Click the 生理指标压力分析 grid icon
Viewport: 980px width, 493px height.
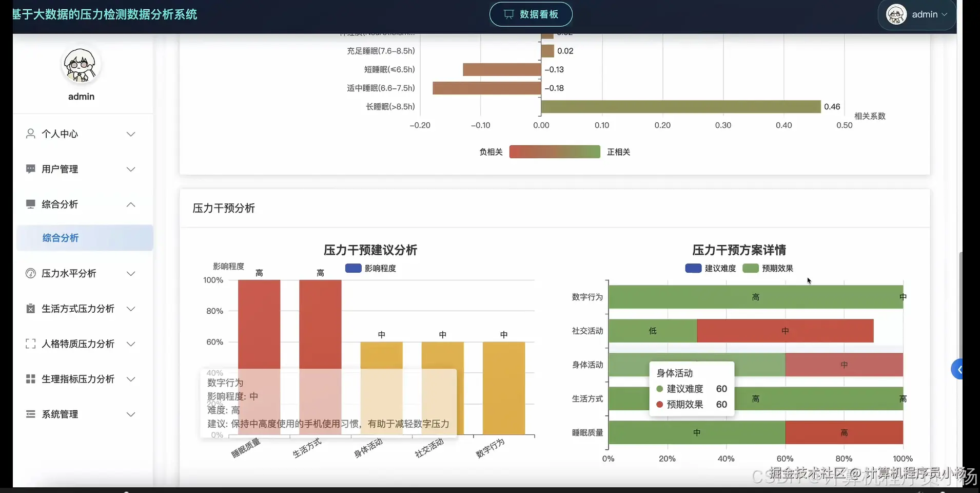coord(31,379)
